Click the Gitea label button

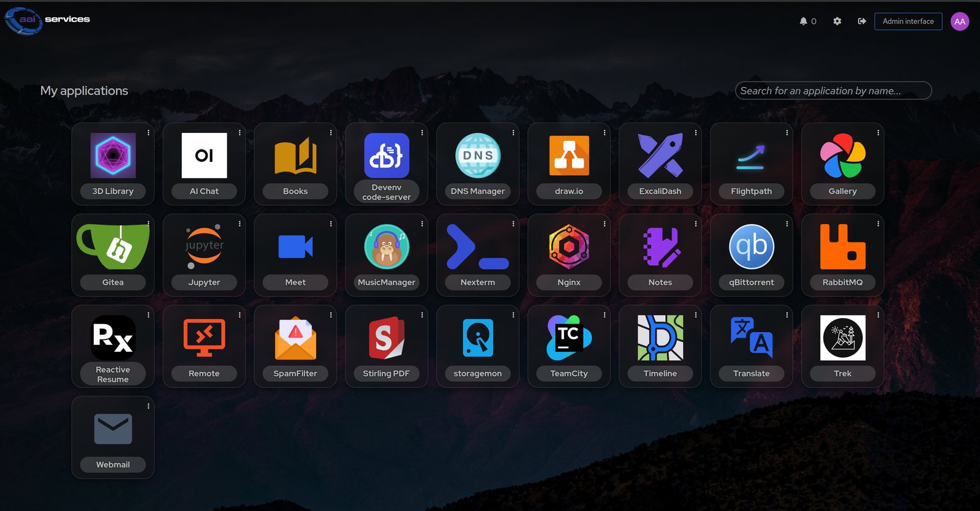pos(113,282)
